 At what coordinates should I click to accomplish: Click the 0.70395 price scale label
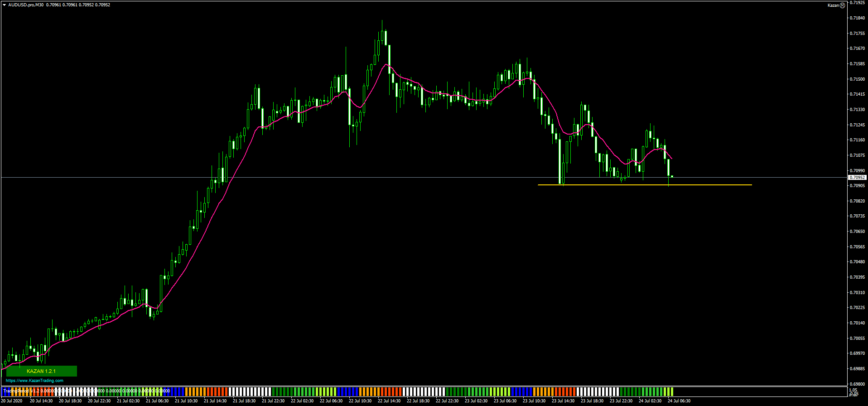tap(858, 277)
